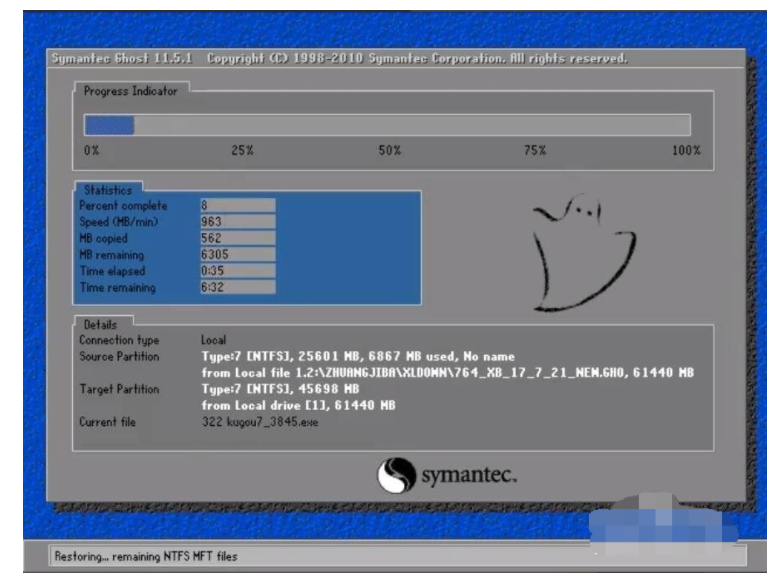Image resolution: width=780 pixels, height=580 pixels.
Task: Click the Symantec circular logo icon
Action: coord(395,475)
